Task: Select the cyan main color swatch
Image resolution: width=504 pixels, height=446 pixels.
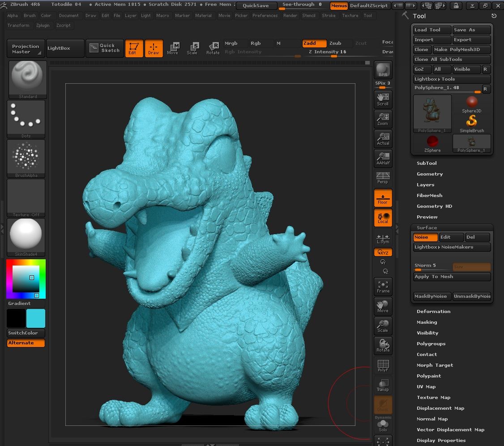Action: click(36, 318)
